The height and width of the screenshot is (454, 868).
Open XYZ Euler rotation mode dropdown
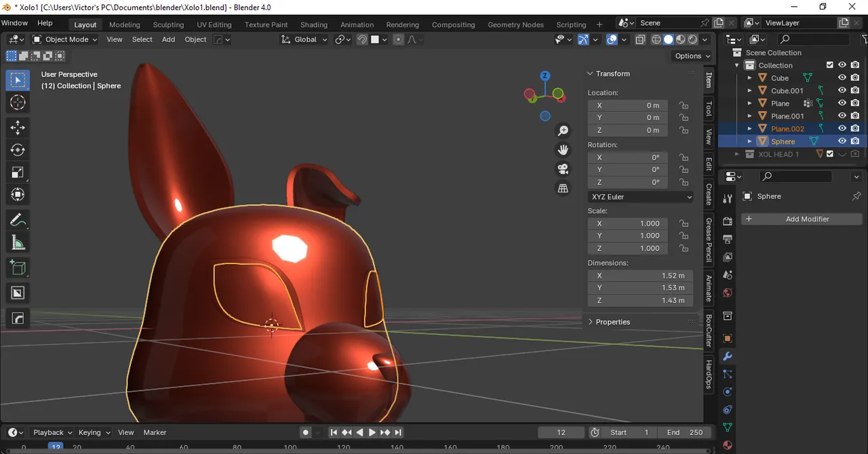(x=641, y=197)
